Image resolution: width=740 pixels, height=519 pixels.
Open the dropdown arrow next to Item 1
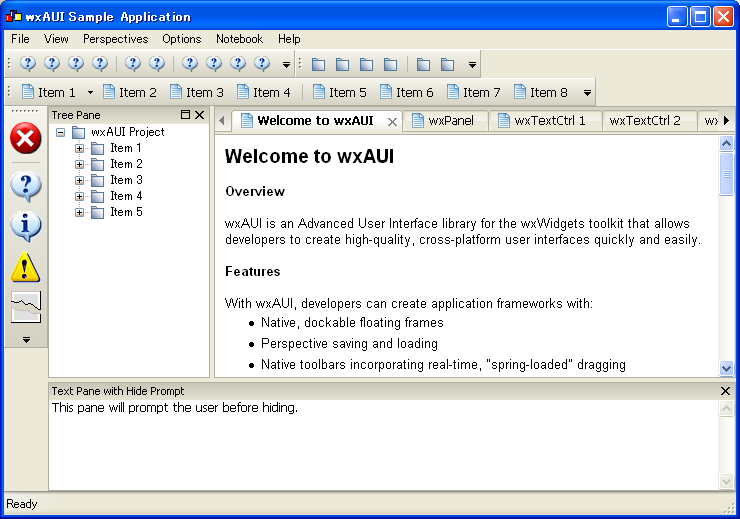90,92
